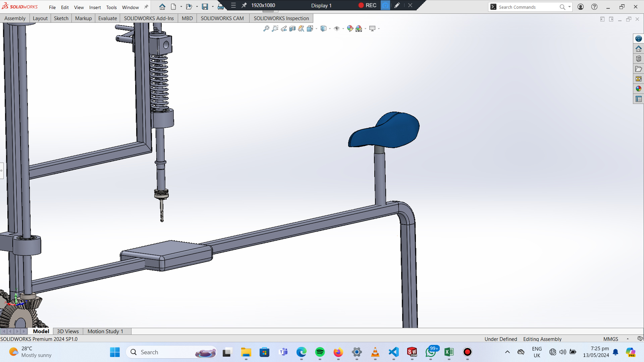Click the Zoom to Fit icon

(x=266, y=28)
